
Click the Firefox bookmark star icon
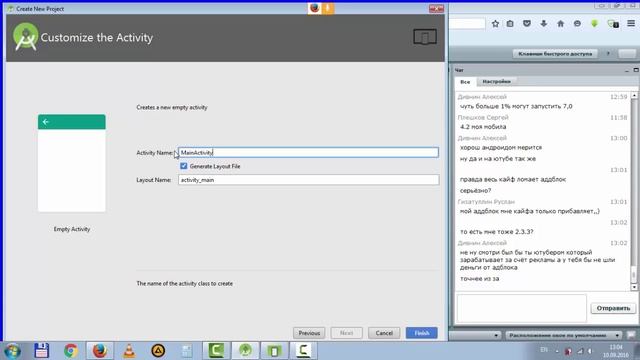pos(495,24)
